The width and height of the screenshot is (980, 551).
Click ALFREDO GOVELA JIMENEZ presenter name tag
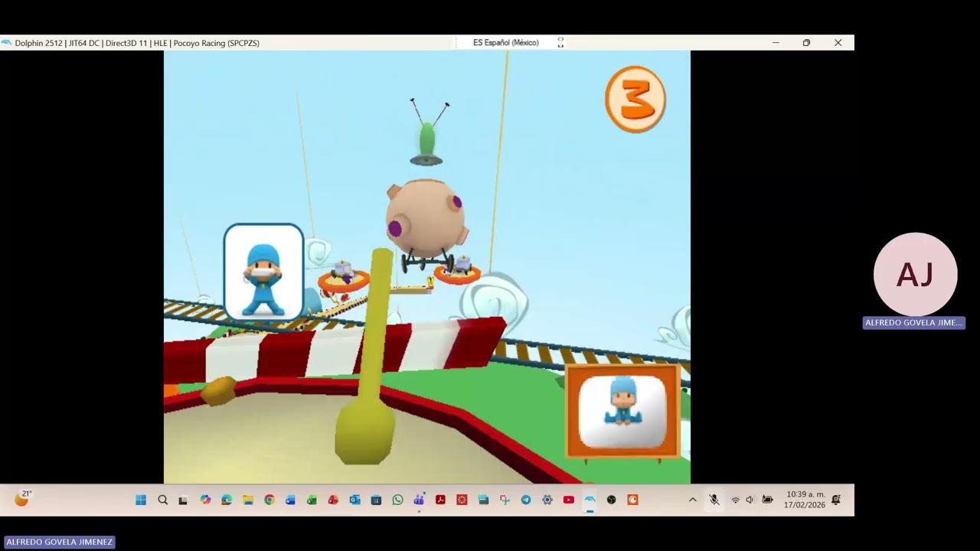(59, 542)
